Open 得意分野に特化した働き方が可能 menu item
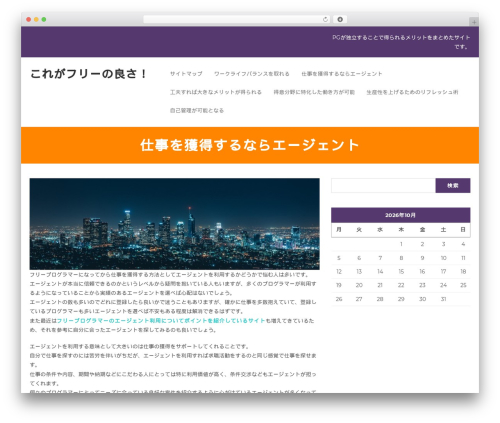The image size is (500, 423). click(x=314, y=92)
